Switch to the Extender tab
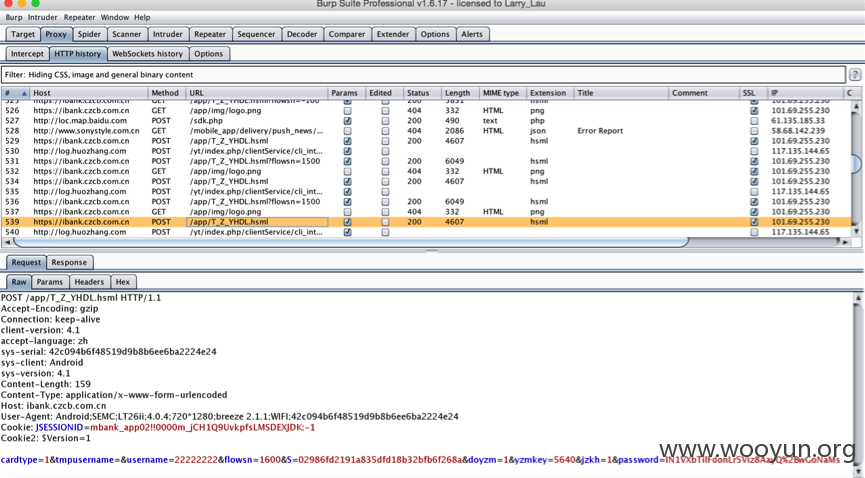Viewport: 865px width, 478px height. coord(393,34)
